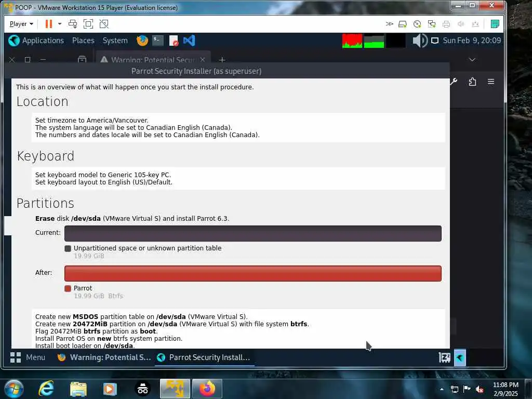This screenshot has height=399, width=532.
Task: Open the Sun Feb 9, 20:09 clock
Action: [x=472, y=41]
